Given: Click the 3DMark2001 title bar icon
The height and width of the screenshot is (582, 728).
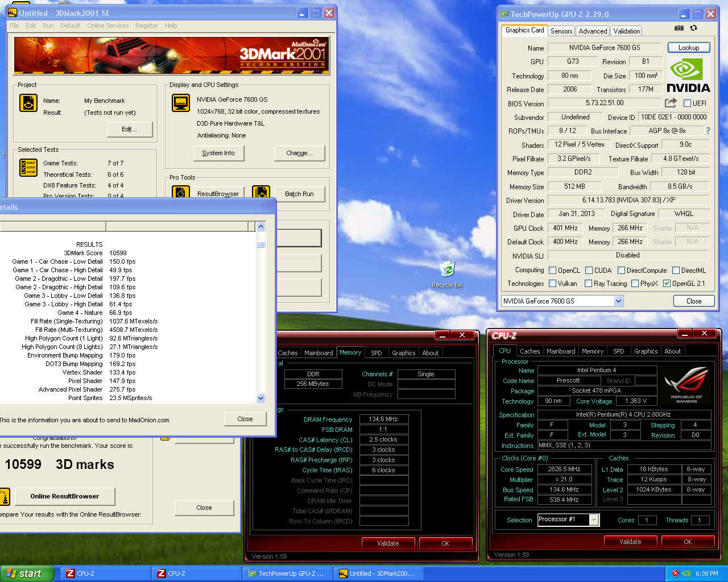Looking at the screenshot, I should [13, 13].
